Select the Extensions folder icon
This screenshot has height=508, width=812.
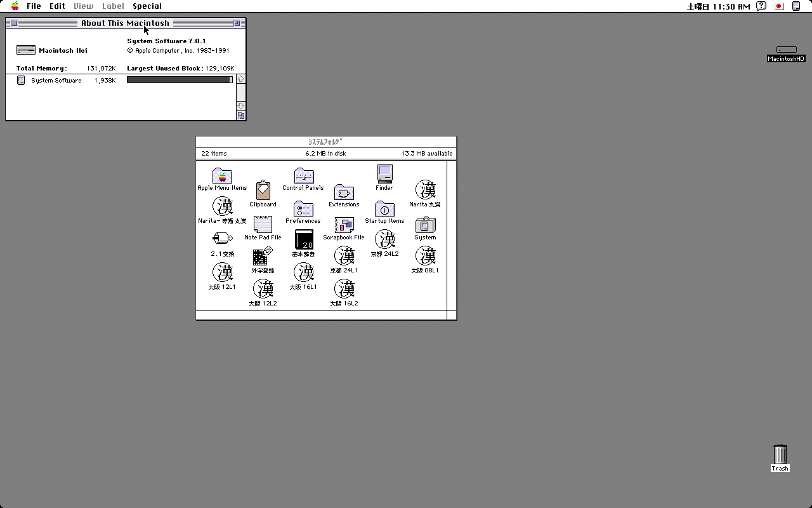click(x=344, y=192)
